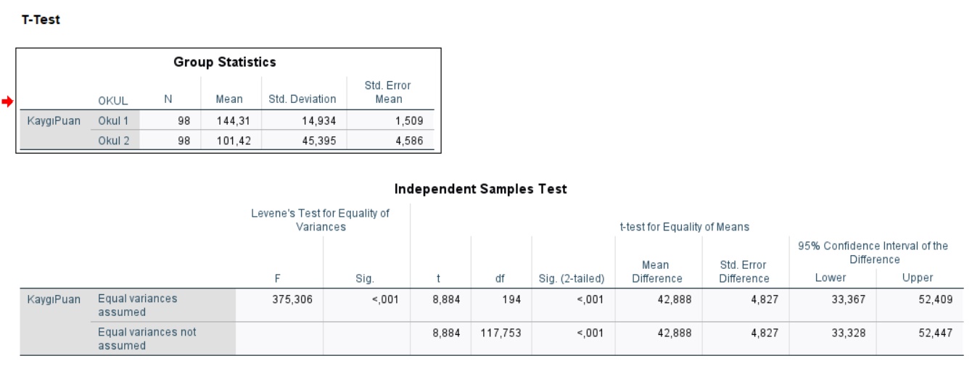Click the red arrow marker beside the table
The width and height of the screenshot is (980, 374).
(7, 102)
